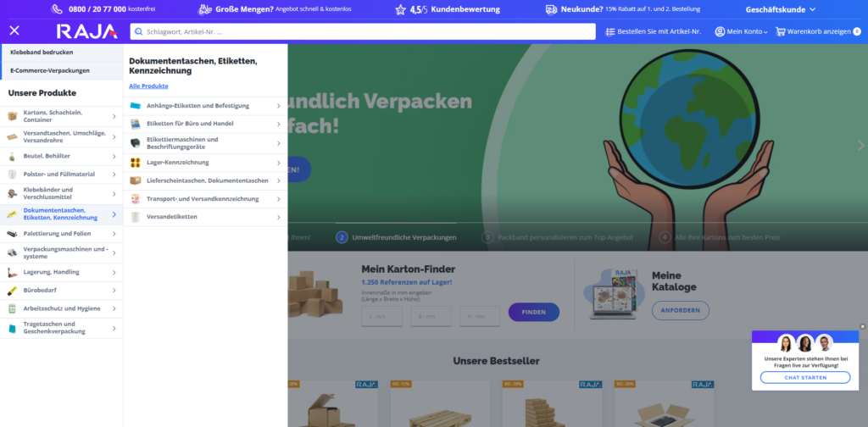
Task: Click the Mein Konto user icon
Action: click(x=720, y=31)
